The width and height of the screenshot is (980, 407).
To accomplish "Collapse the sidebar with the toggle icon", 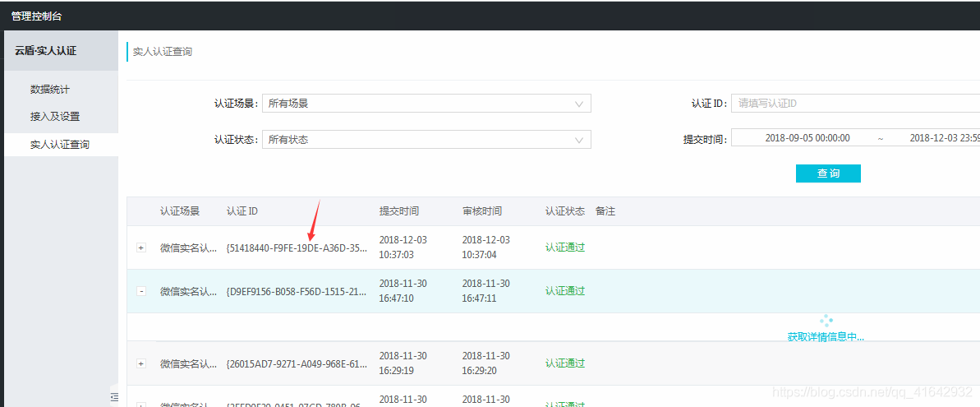I will [114, 396].
